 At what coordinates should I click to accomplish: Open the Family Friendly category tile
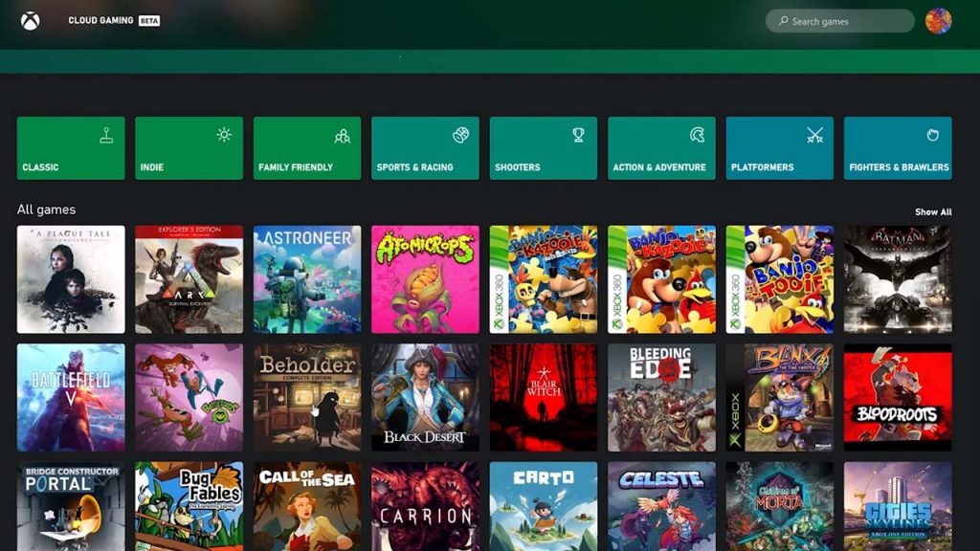click(307, 148)
